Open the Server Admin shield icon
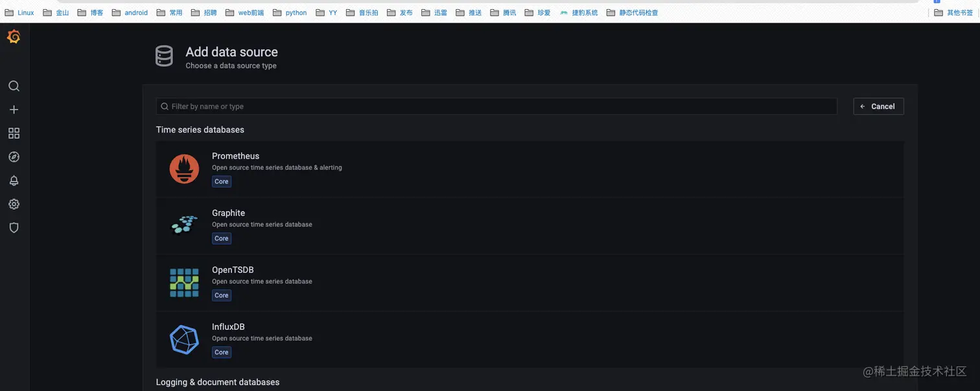980x391 pixels. tap(14, 228)
